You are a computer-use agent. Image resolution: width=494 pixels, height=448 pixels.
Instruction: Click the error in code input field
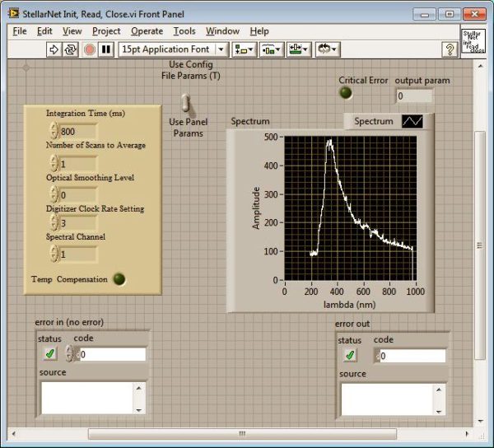point(112,354)
